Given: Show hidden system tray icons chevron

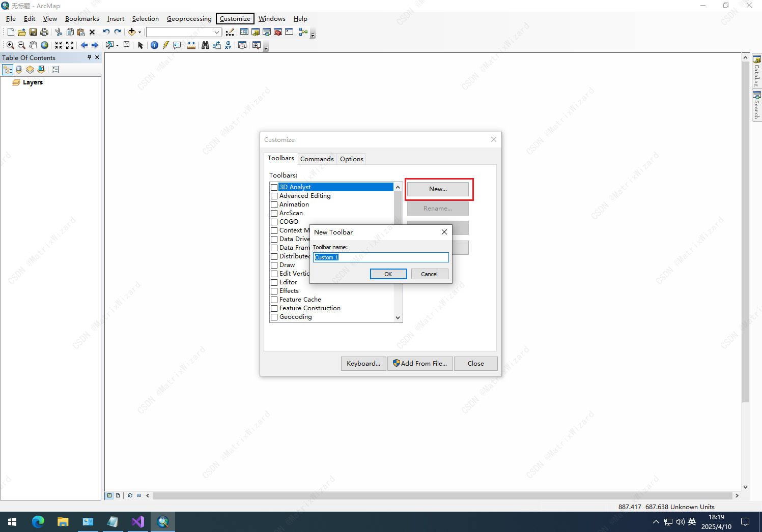Looking at the screenshot, I should [656, 522].
